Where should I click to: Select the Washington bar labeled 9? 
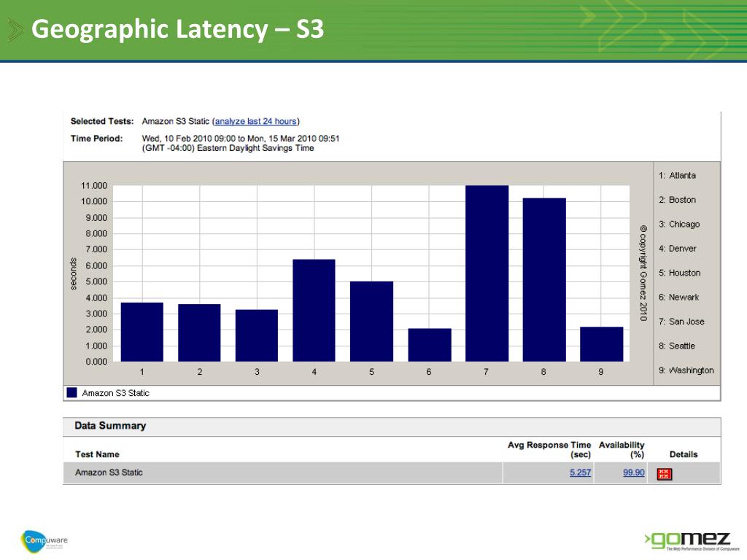[602, 344]
